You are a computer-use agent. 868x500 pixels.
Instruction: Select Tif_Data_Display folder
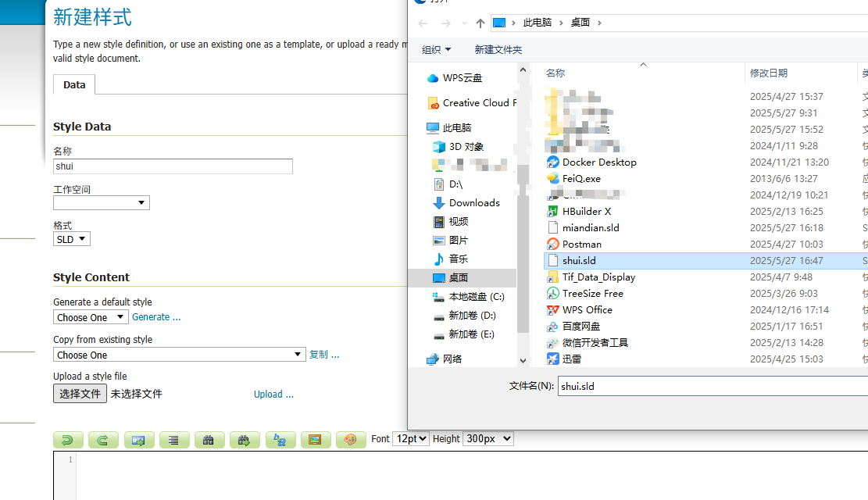point(591,277)
